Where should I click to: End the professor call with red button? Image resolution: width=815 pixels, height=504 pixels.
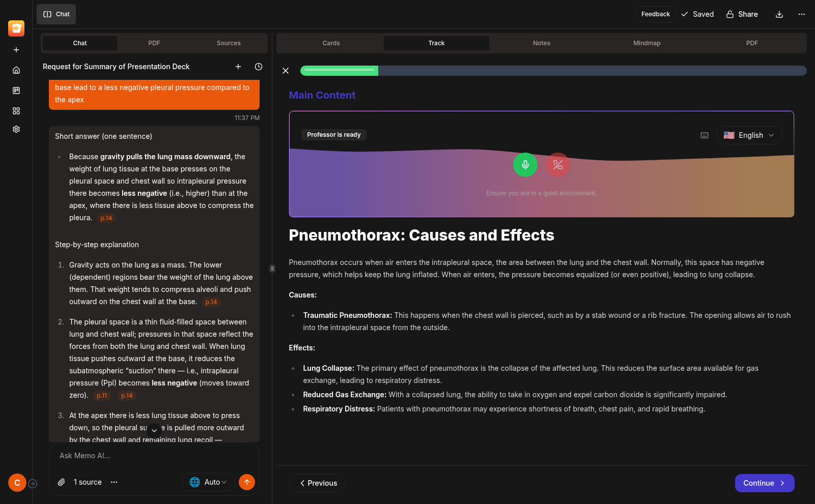point(558,165)
